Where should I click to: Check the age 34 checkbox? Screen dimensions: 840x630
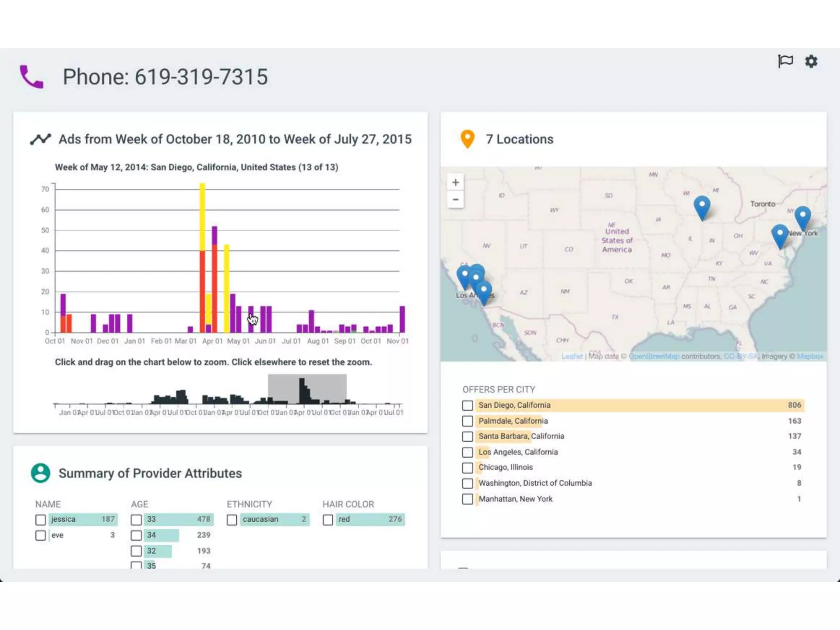[x=136, y=535]
